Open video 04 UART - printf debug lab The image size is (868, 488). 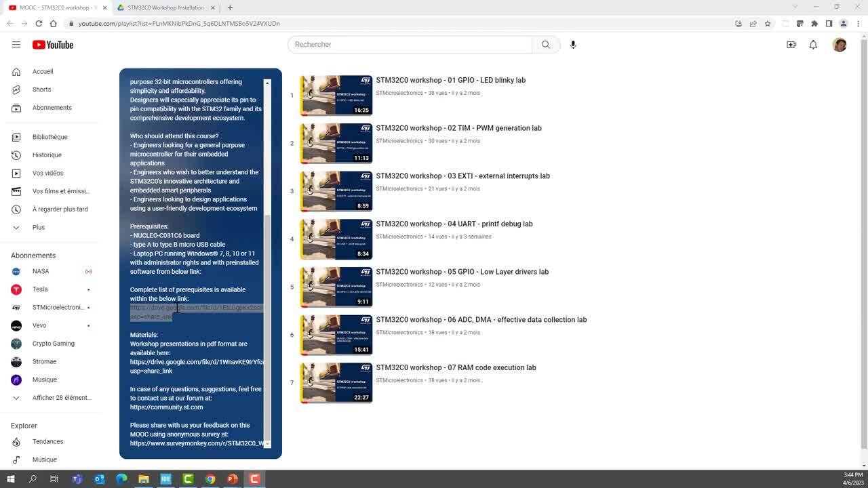[x=454, y=224]
